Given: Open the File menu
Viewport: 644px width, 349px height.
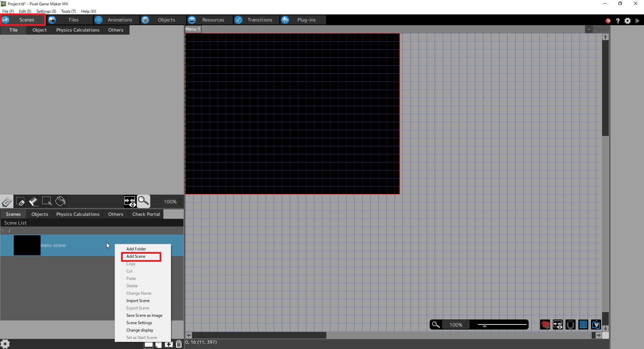Looking at the screenshot, I should [x=8, y=11].
